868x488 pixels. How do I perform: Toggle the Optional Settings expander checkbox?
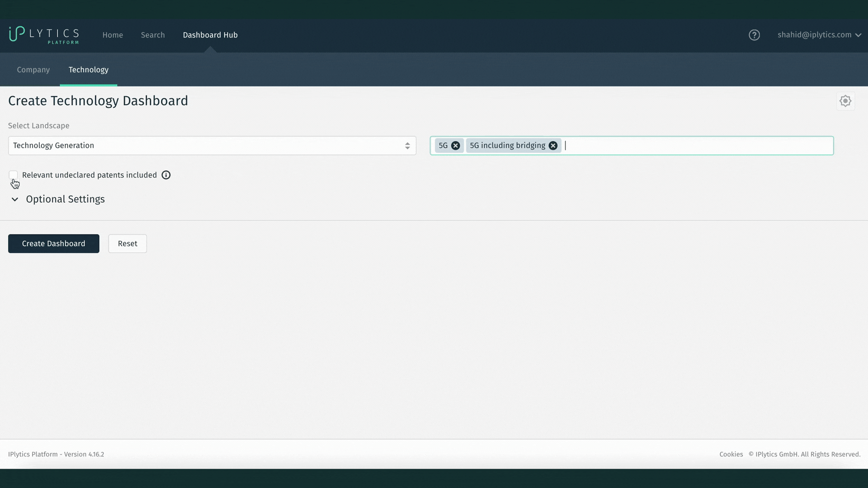click(14, 199)
